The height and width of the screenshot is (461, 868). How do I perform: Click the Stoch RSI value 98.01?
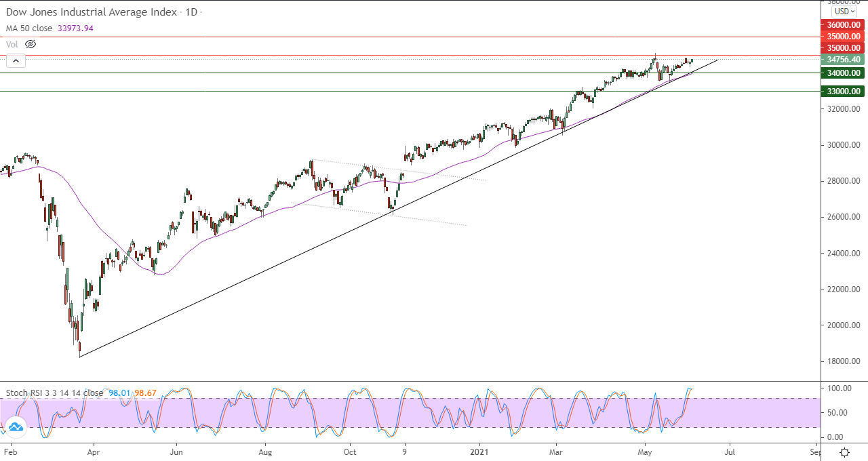(118, 393)
